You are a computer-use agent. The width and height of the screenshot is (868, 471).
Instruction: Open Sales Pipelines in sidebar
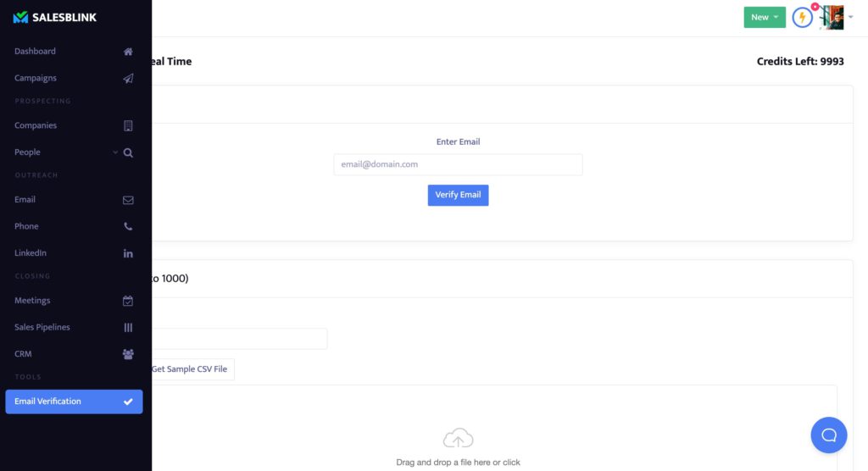[75, 327]
